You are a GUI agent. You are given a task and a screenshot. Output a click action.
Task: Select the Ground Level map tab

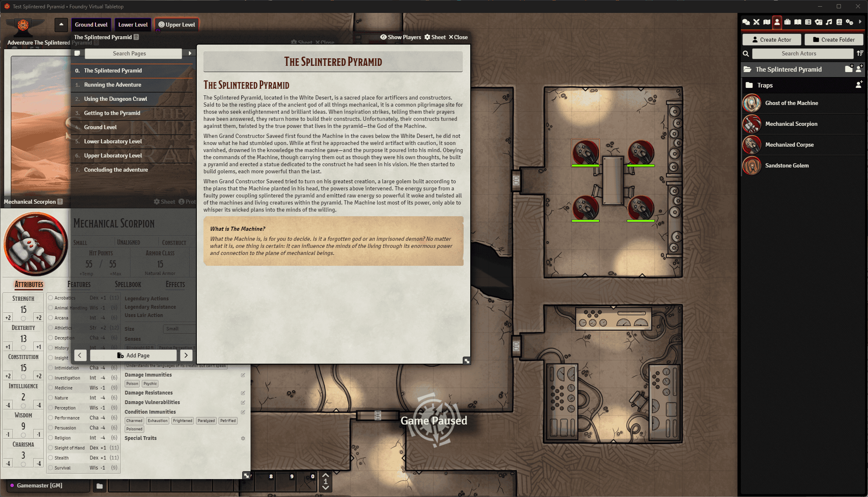tap(91, 25)
